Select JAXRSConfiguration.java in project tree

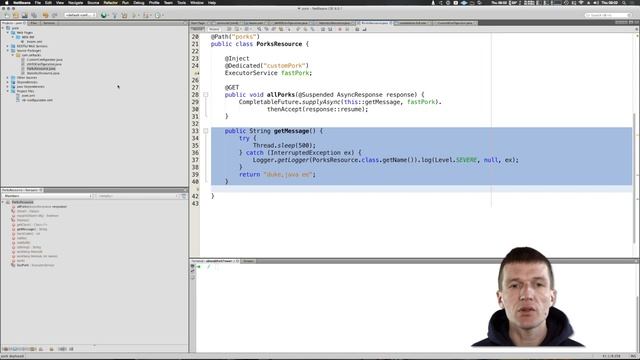44,64
